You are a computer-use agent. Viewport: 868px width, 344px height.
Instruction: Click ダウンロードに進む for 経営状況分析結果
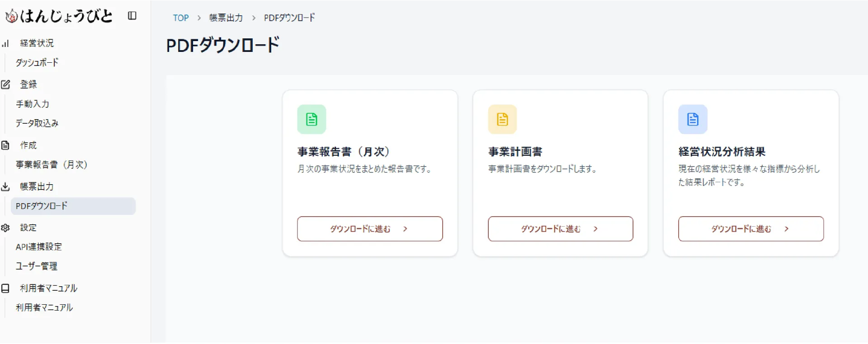point(750,229)
